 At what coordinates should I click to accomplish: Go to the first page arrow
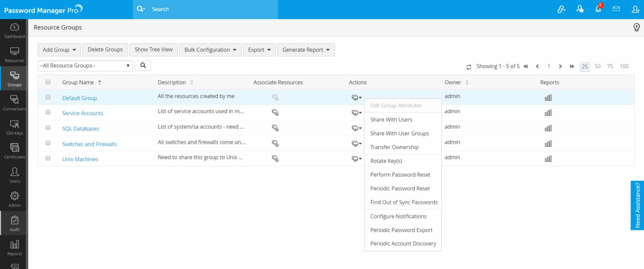pos(526,66)
